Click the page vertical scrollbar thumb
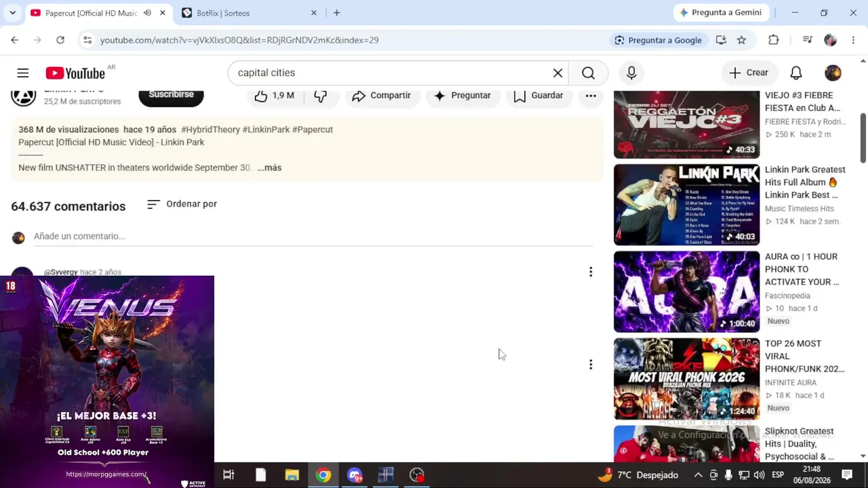 tap(863, 139)
